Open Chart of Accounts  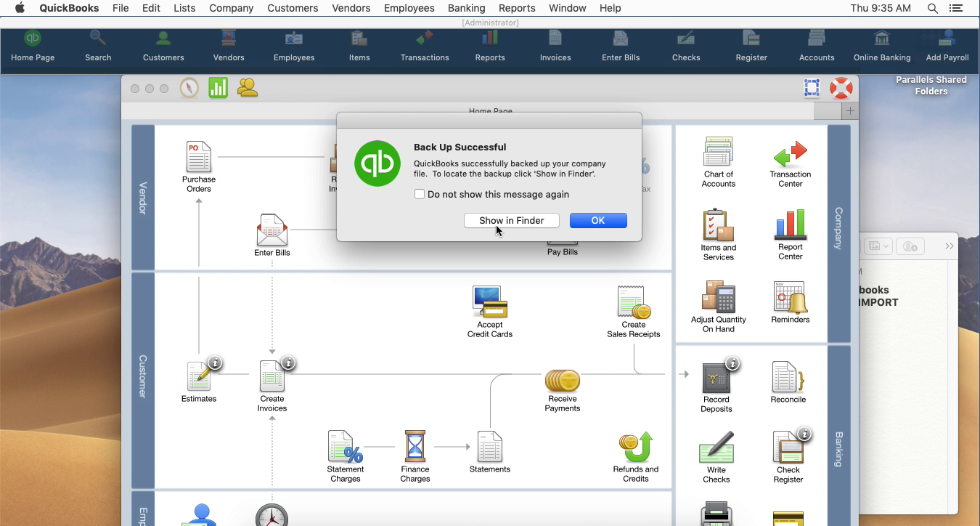tap(719, 162)
